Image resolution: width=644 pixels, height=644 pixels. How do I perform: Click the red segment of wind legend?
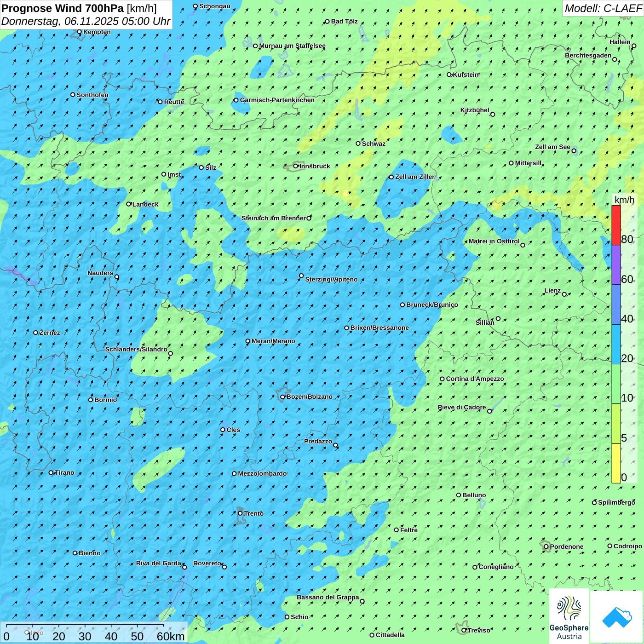(x=616, y=225)
